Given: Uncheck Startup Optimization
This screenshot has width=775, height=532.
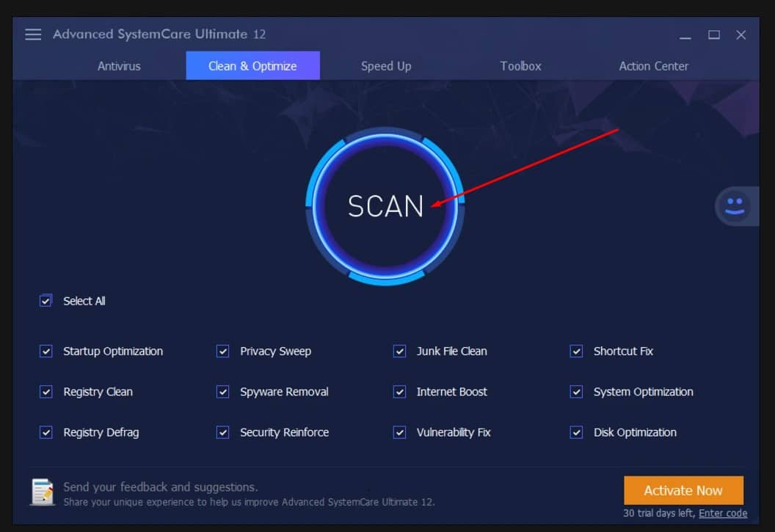Looking at the screenshot, I should (46, 351).
